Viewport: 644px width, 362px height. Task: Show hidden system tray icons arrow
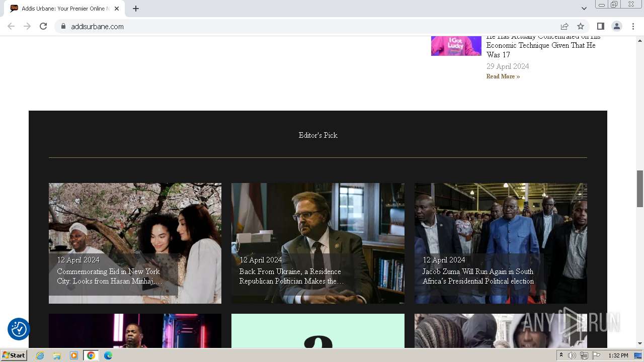tap(561, 355)
